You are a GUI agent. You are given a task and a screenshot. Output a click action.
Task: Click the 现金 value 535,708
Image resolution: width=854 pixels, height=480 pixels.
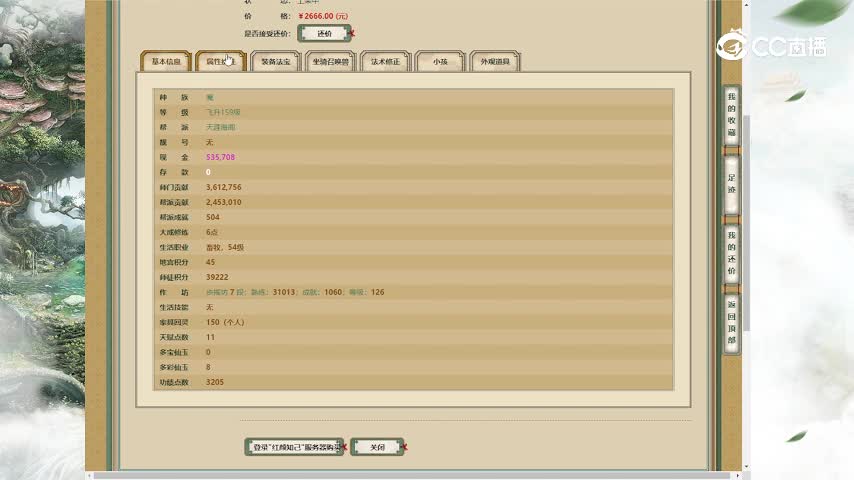221,157
